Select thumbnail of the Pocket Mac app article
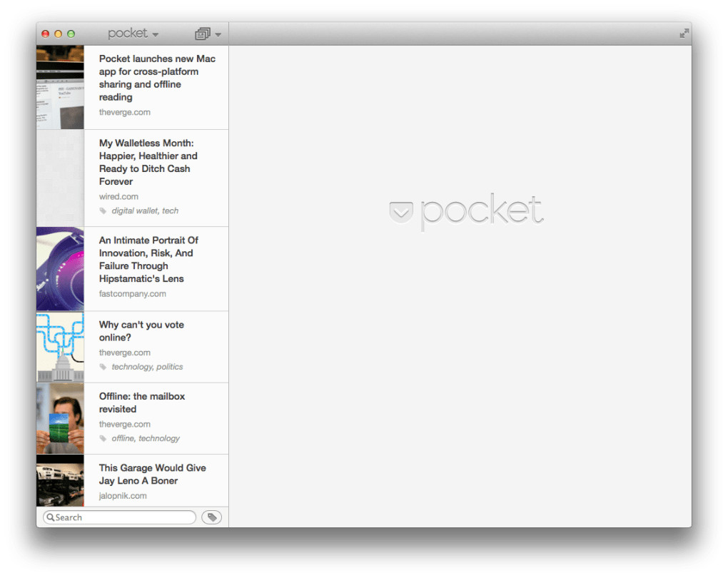Image resolution: width=728 pixels, height=578 pixels. click(x=61, y=87)
